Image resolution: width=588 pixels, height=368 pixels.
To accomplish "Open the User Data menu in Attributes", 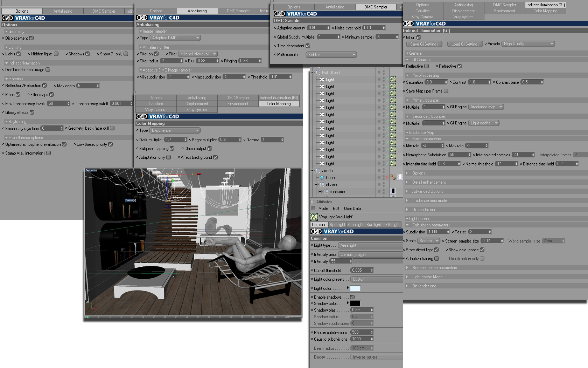I will pos(352,209).
